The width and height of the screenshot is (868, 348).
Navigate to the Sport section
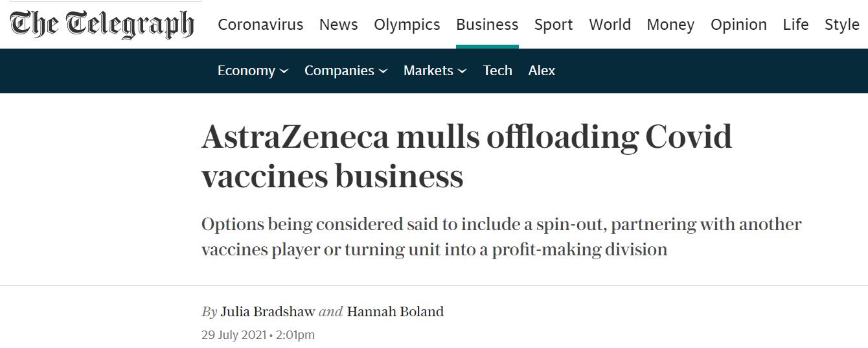tap(554, 25)
